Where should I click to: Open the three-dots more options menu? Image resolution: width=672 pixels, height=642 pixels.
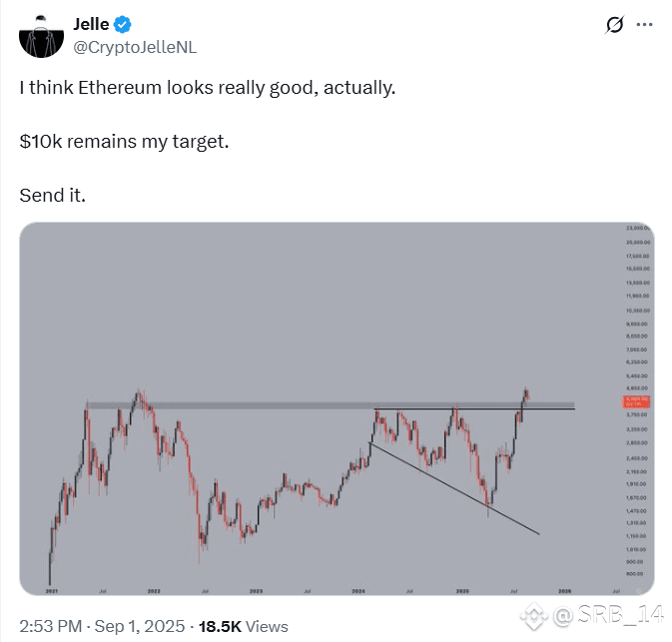point(644,24)
